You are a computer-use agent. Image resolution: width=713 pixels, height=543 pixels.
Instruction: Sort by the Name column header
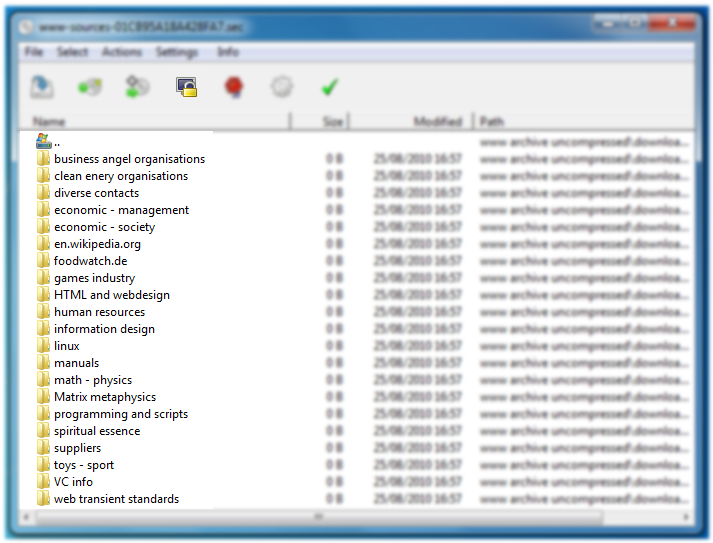[x=155, y=121]
